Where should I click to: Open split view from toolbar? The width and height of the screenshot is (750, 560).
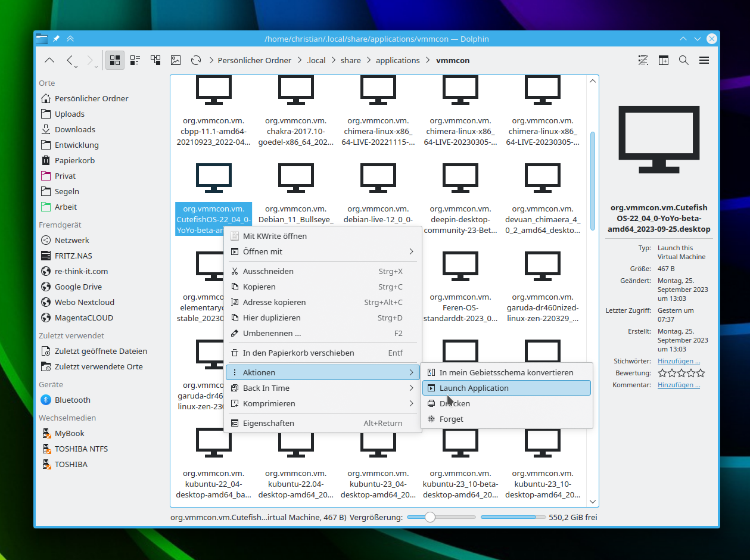(664, 60)
